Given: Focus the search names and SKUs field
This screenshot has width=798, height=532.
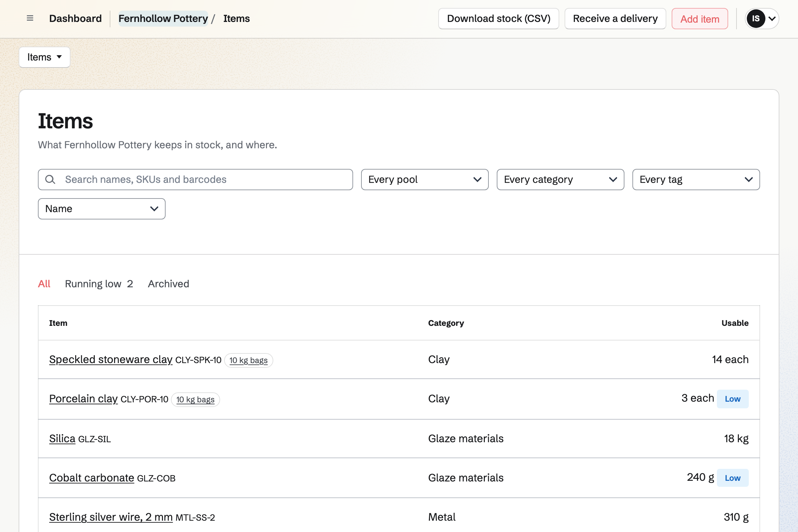Looking at the screenshot, I should (x=196, y=180).
